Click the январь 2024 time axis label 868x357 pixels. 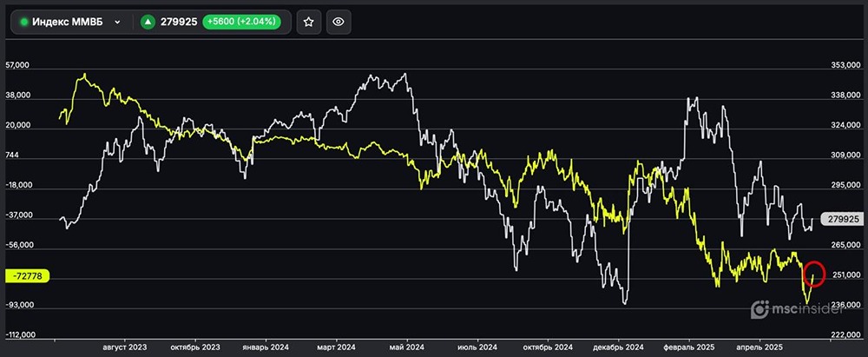point(266,347)
